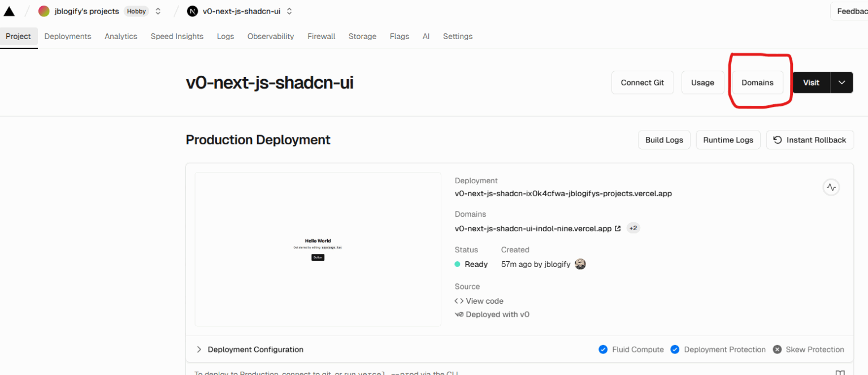Viewport: 868px width, 375px height.
Task: Open the activity pulse icon in deployment card
Action: pos(831,187)
